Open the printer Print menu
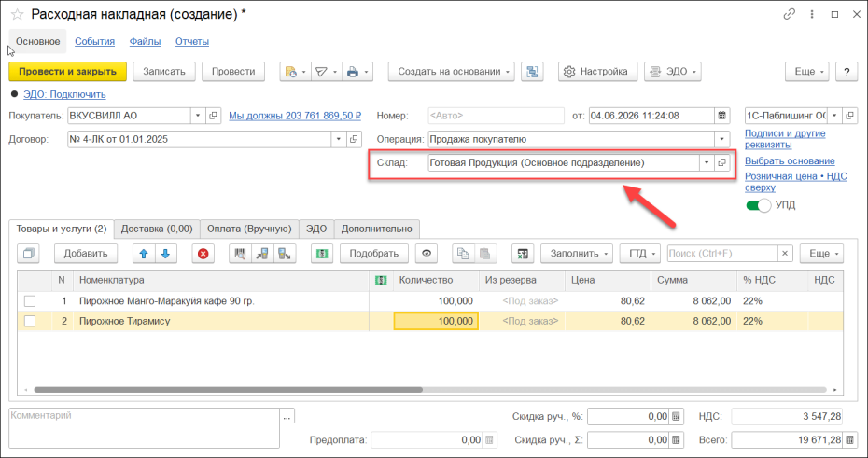 [x=357, y=71]
